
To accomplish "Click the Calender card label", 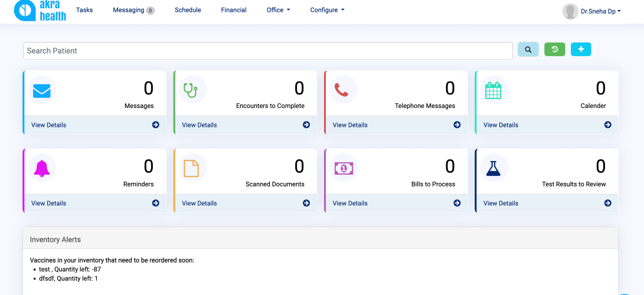I will pos(593,106).
